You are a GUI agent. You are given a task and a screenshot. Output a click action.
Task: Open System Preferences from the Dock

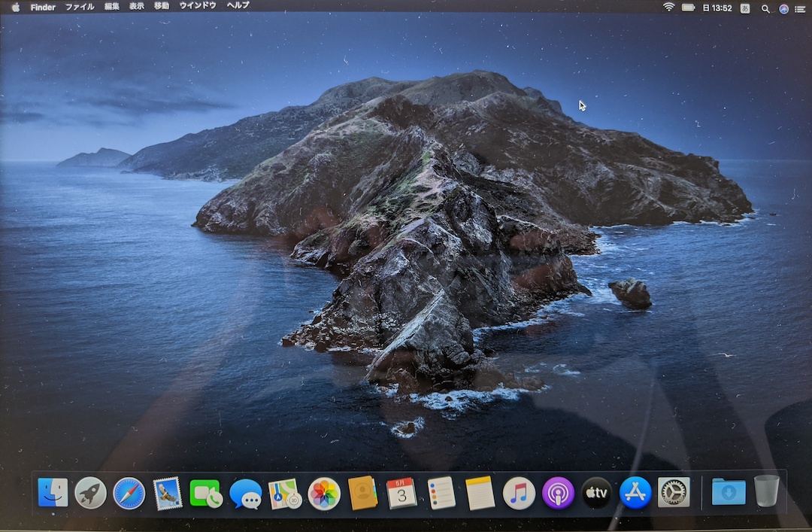[x=674, y=493]
